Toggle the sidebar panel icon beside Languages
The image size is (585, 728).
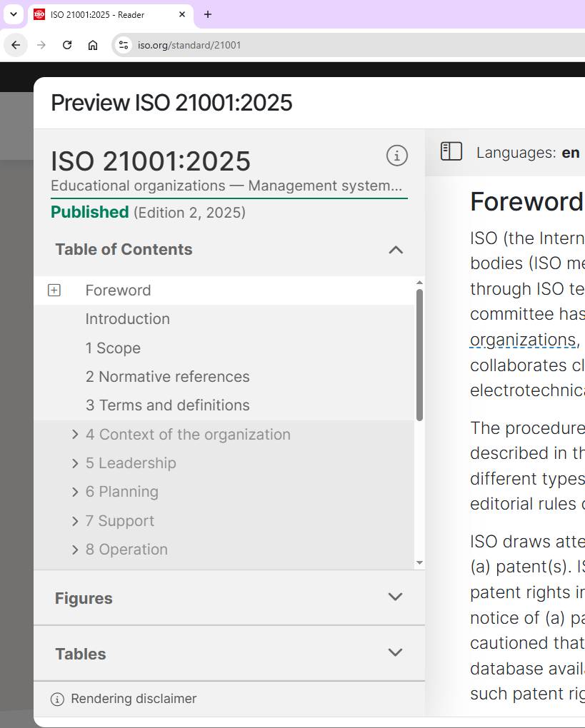[x=451, y=151]
